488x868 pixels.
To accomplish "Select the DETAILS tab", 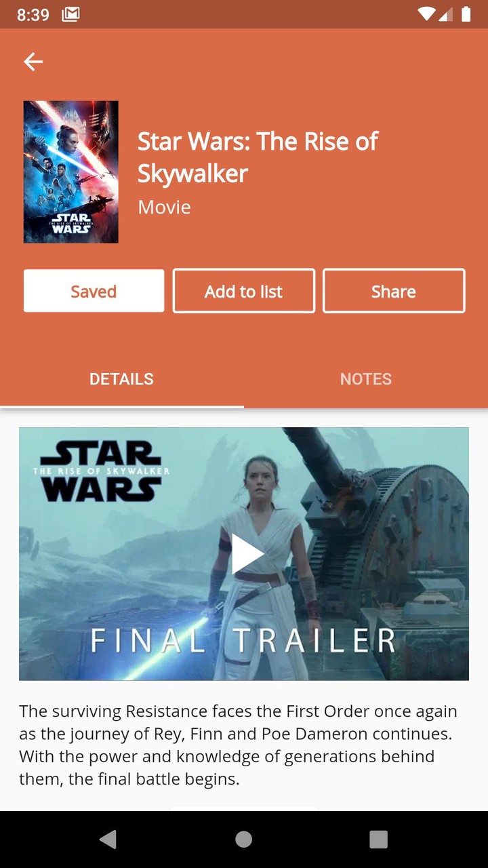I will pyautogui.click(x=122, y=379).
